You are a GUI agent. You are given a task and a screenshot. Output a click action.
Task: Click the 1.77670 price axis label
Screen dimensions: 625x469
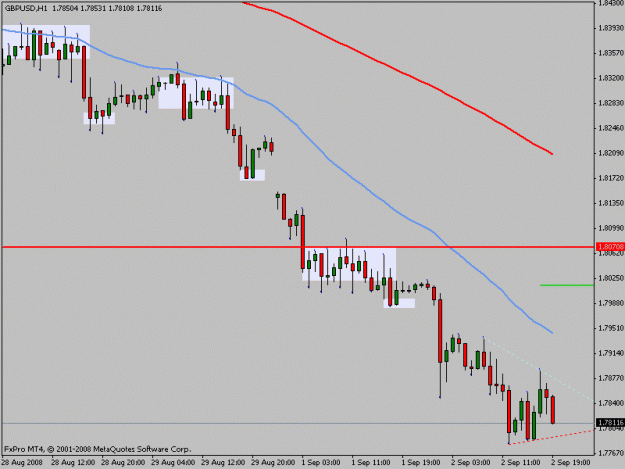611,453
